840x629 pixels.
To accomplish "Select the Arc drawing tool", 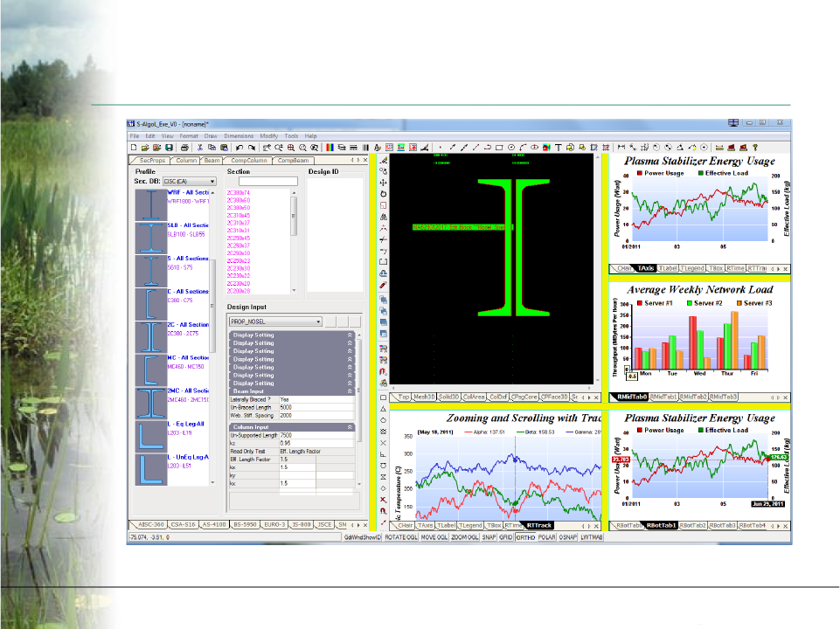I will click(x=523, y=148).
